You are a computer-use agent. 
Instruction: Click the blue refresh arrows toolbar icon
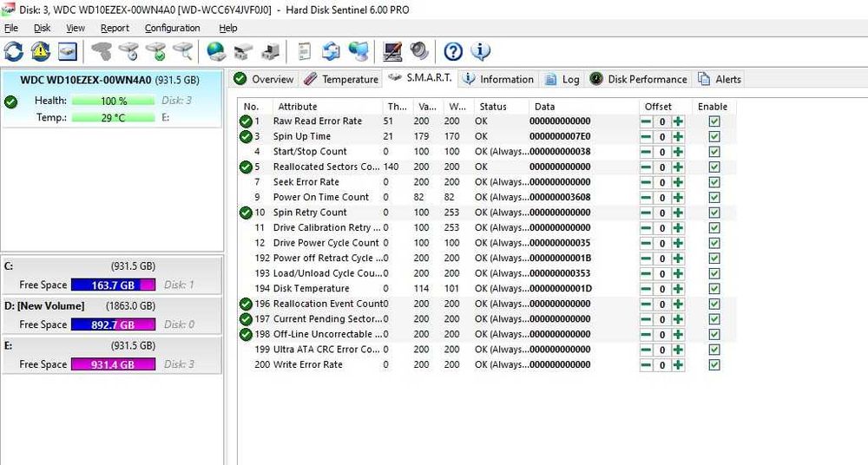(14, 51)
